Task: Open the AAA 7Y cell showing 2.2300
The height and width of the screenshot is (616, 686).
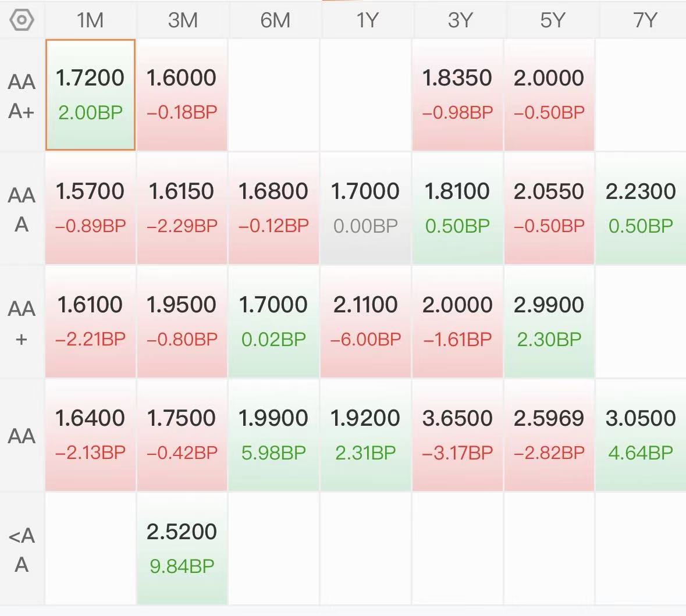Action: click(x=641, y=208)
